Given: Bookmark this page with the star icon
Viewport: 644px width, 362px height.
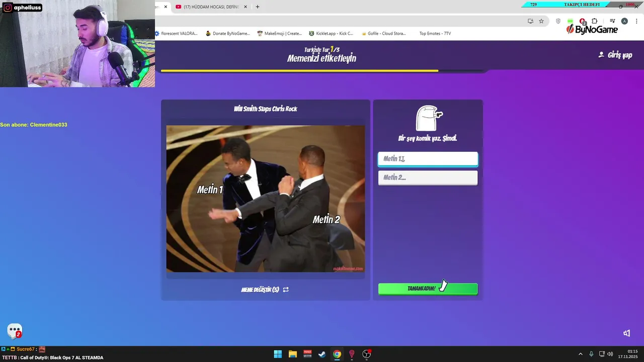Looking at the screenshot, I should pyautogui.click(x=541, y=21).
